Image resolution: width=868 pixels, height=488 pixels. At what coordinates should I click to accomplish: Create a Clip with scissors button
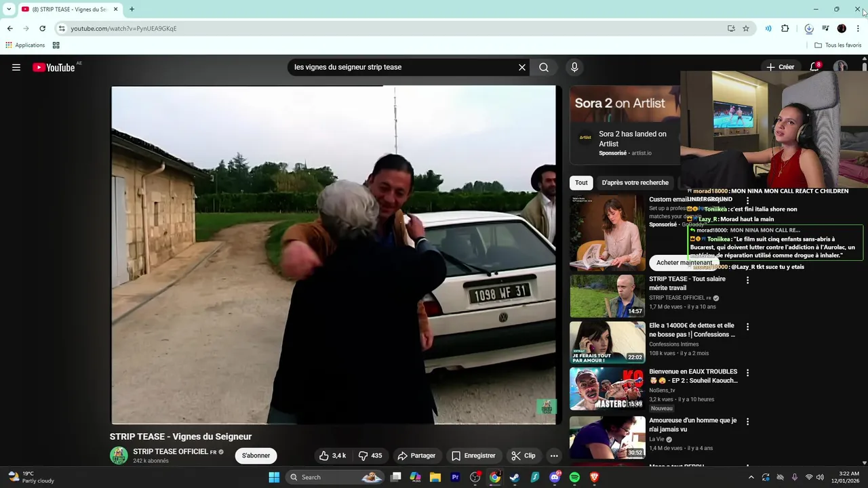(x=524, y=455)
